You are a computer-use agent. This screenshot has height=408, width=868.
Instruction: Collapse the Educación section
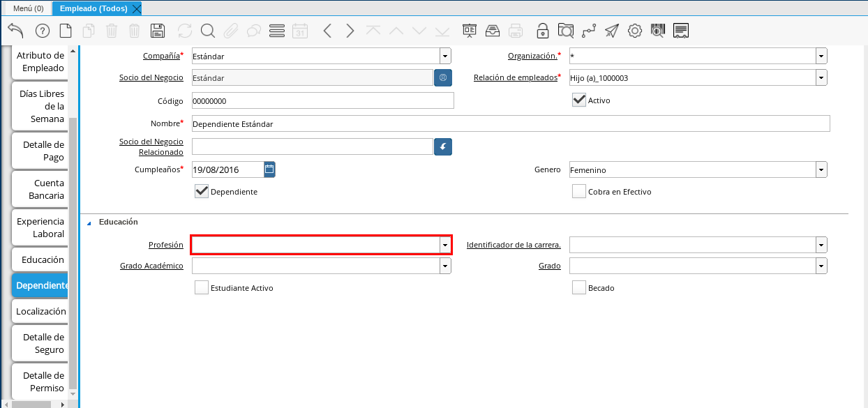click(89, 222)
